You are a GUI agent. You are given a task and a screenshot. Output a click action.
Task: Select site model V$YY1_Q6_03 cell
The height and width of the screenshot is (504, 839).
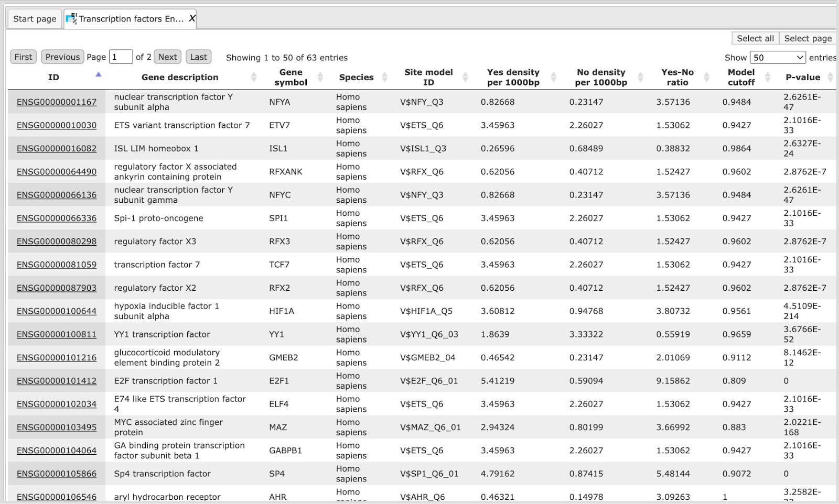[x=429, y=334]
